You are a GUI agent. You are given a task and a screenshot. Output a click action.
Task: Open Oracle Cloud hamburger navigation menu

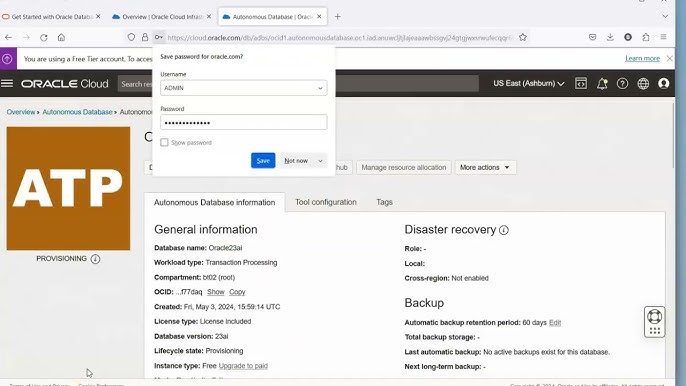(7, 83)
